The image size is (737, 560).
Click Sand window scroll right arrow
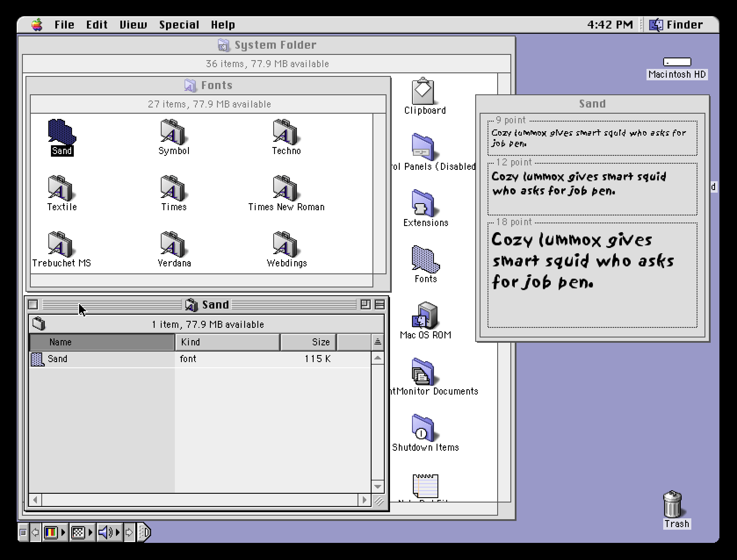pyautogui.click(x=365, y=500)
